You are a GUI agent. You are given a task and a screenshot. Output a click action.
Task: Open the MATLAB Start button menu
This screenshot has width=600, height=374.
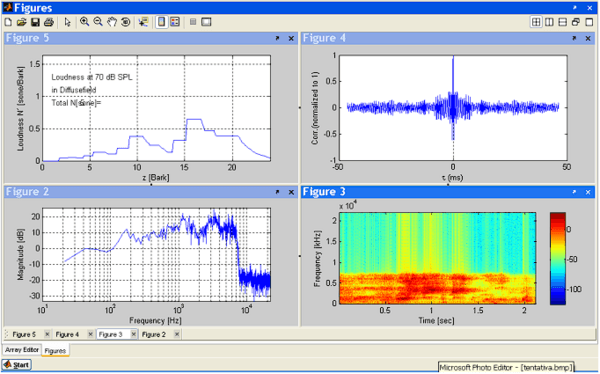16,365
